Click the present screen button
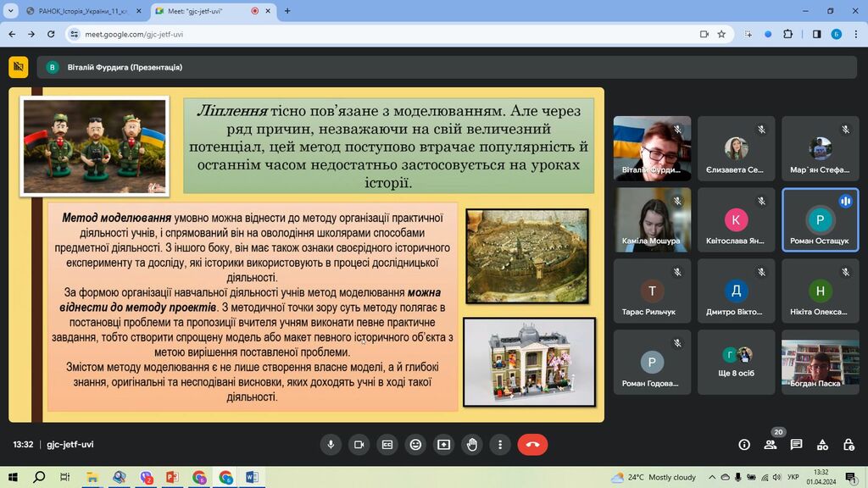This screenshot has width=868, height=488. tap(443, 444)
